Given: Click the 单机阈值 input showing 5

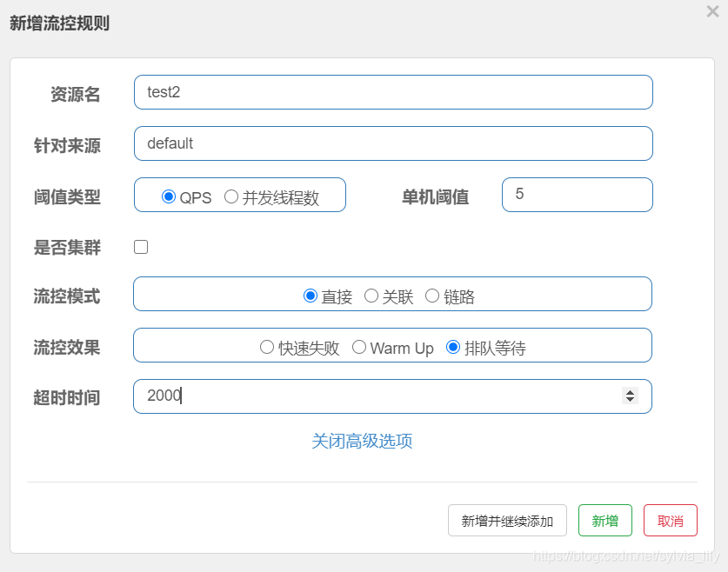Looking at the screenshot, I should pos(578,195).
